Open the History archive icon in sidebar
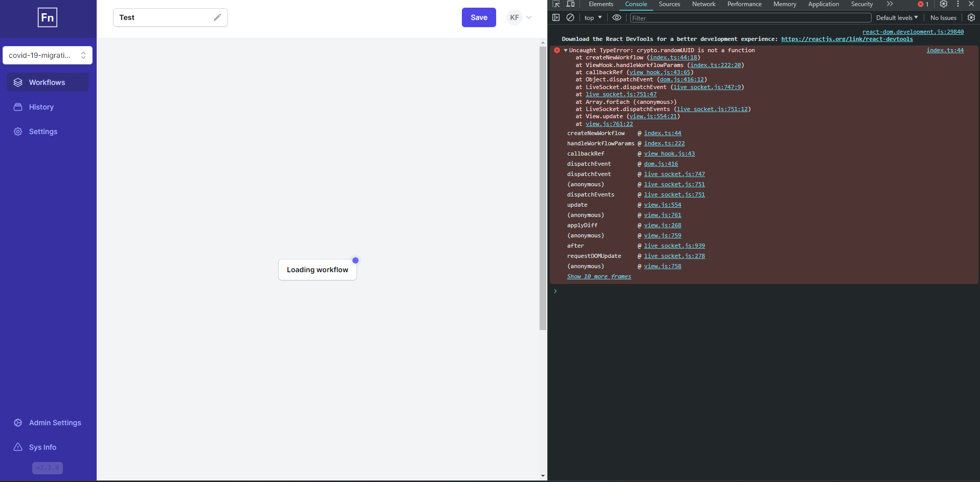This screenshot has height=482, width=980. pos(18,107)
